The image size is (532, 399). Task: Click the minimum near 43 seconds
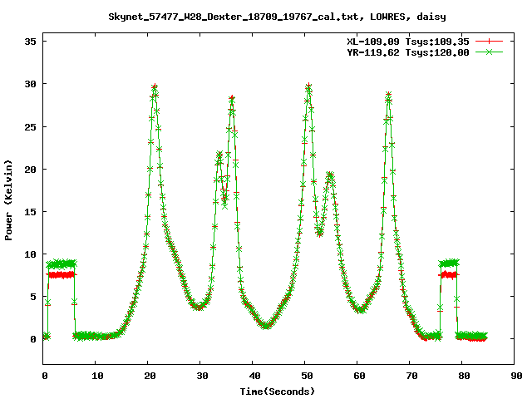point(266,326)
